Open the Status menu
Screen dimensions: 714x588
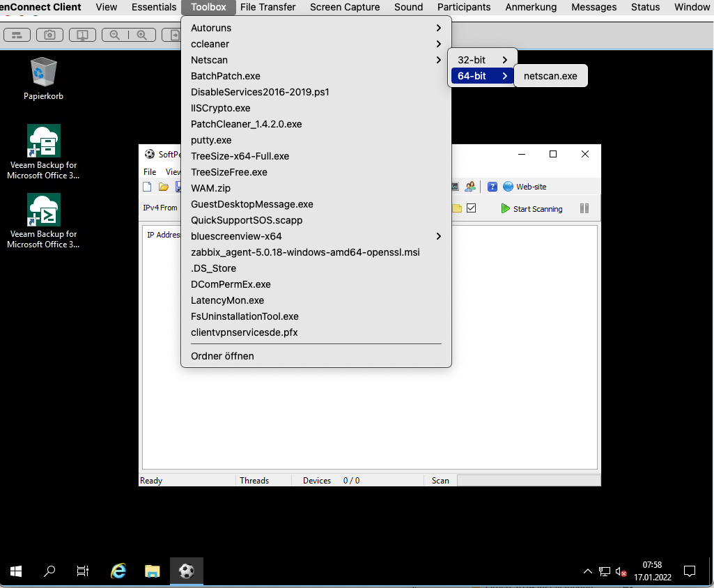[x=645, y=7]
